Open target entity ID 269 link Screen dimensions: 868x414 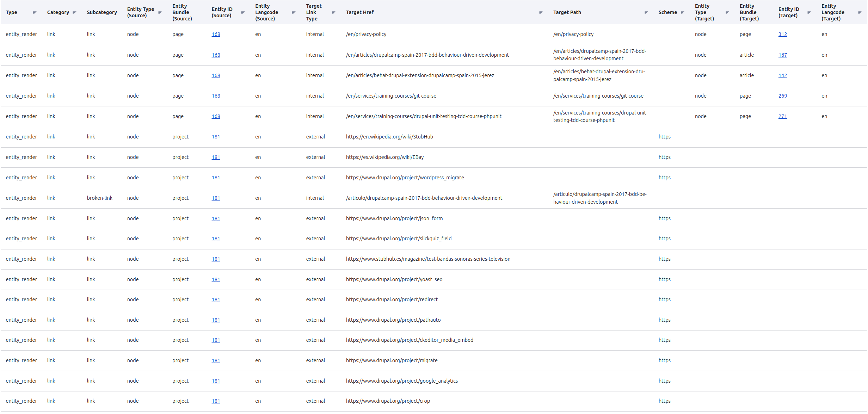tap(783, 96)
